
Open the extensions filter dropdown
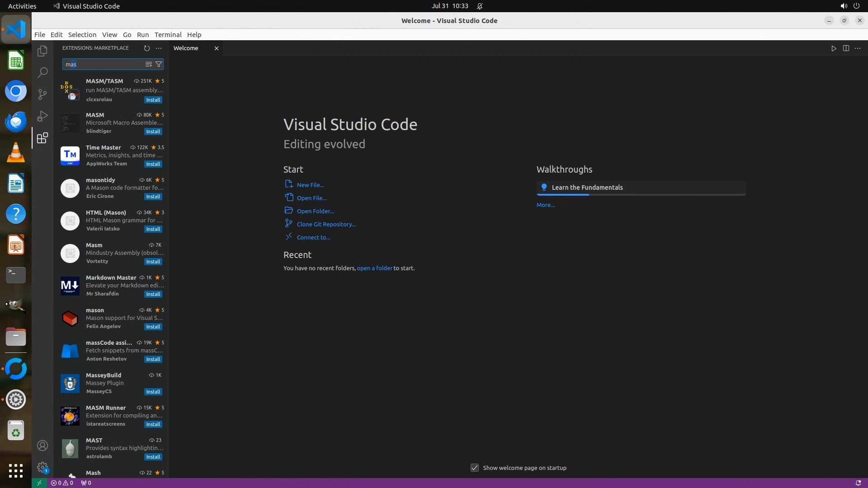(159, 64)
